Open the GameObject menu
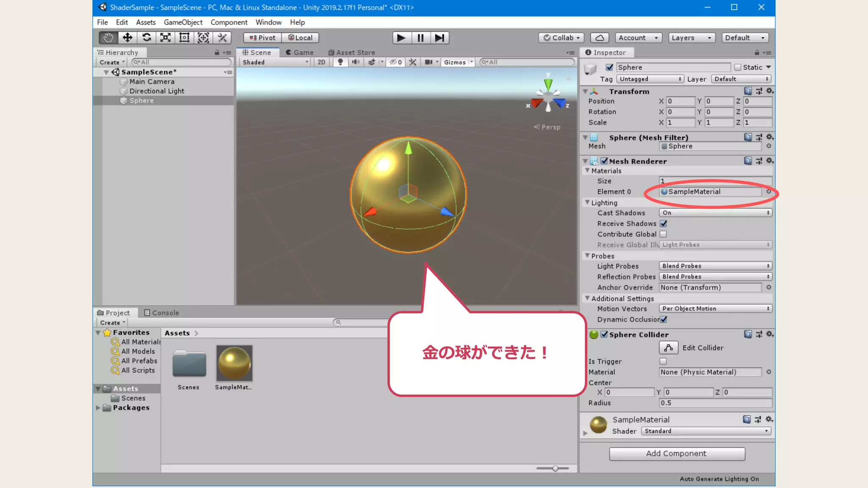 point(183,22)
